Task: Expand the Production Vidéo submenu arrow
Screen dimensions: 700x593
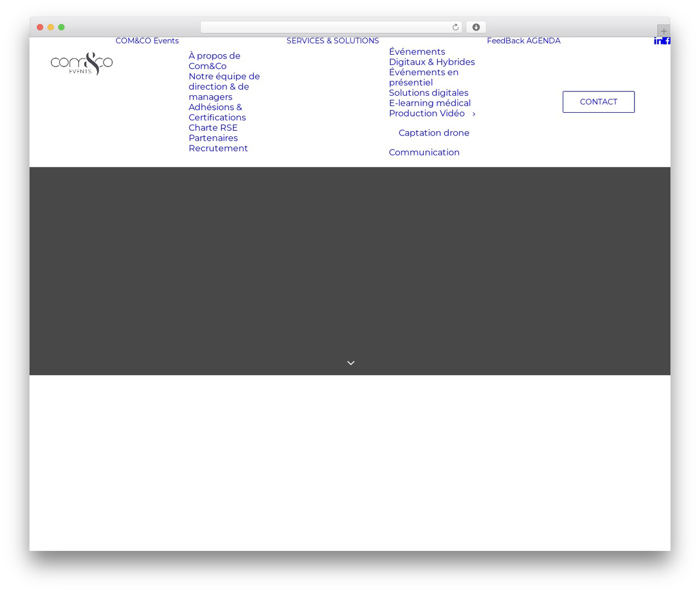Action: pyautogui.click(x=474, y=114)
